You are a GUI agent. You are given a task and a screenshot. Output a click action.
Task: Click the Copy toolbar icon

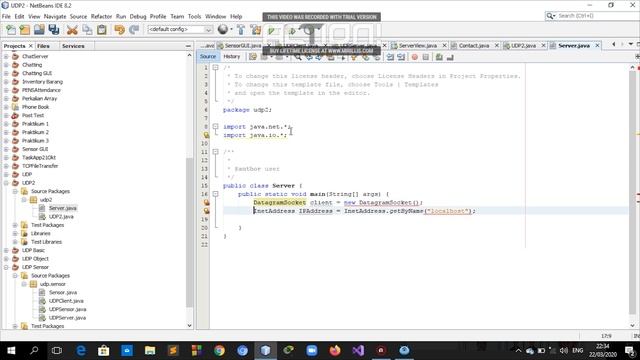pos(87,29)
